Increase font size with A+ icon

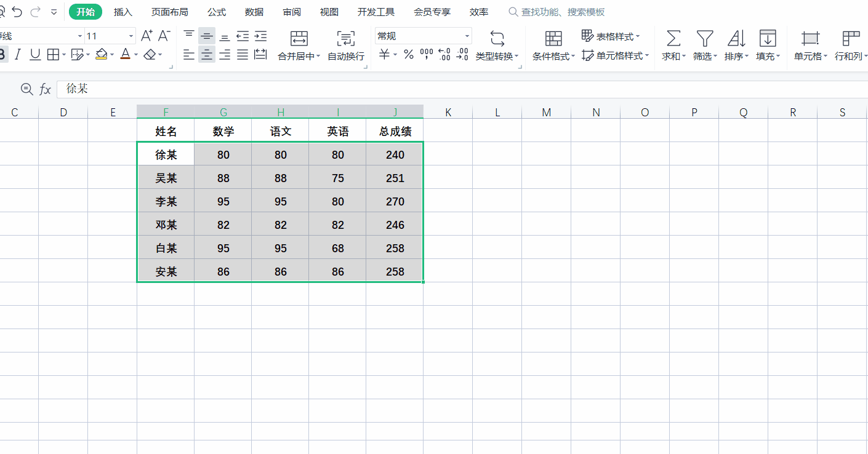point(147,36)
